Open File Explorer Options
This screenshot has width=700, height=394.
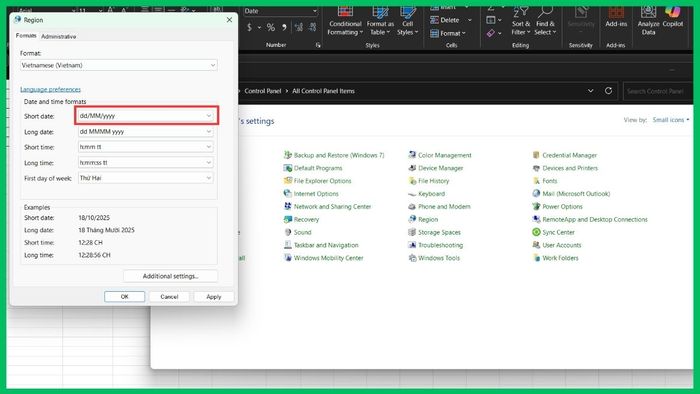317,181
